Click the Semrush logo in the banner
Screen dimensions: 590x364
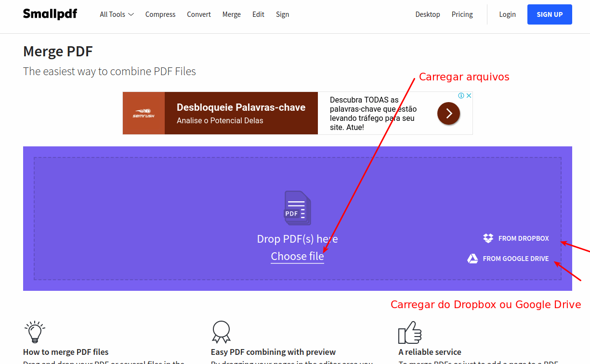[144, 113]
